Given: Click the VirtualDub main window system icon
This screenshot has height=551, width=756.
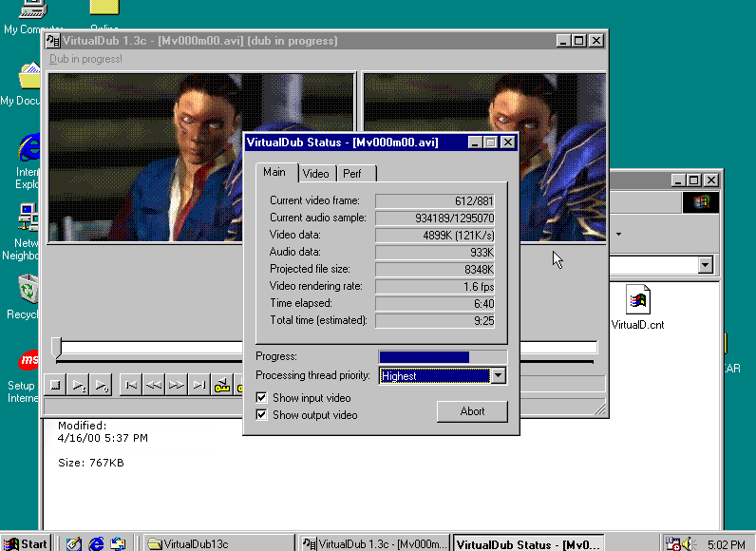Looking at the screenshot, I should (x=53, y=41).
